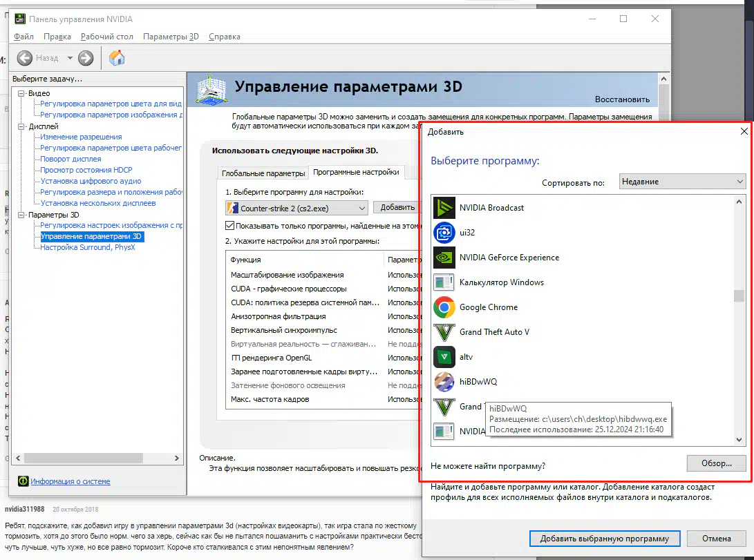This screenshot has width=754, height=560.
Task: Open the Файл menu
Action: (x=23, y=37)
